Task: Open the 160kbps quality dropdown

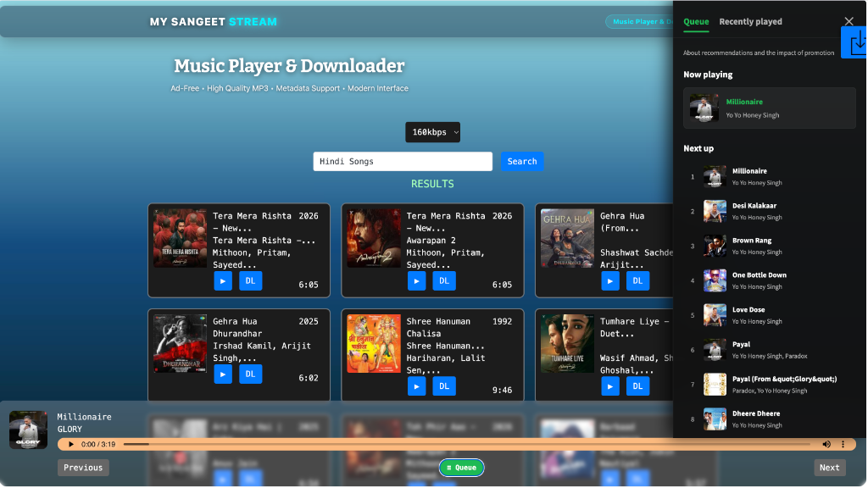Action: pyautogui.click(x=432, y=132)
